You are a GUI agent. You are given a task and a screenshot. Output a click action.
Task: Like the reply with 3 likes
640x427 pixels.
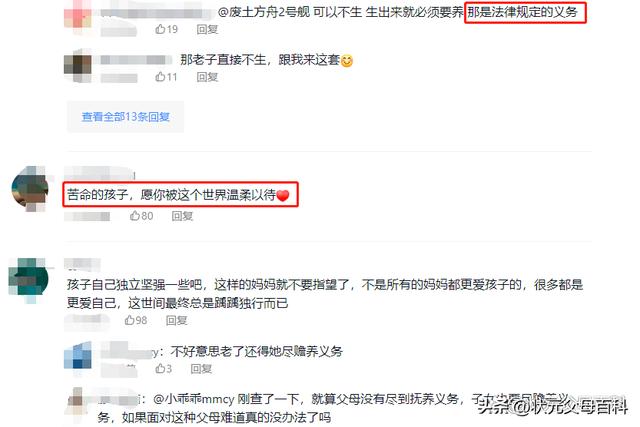163,369
